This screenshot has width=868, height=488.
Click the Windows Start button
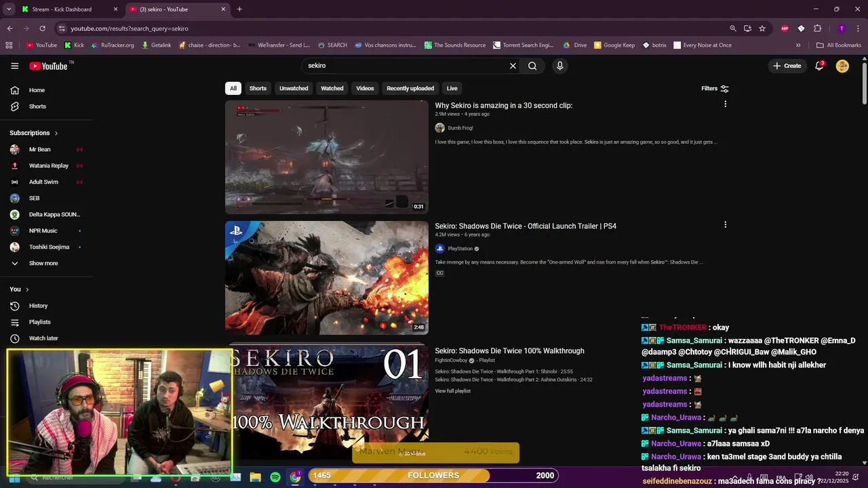coord(14,478)
